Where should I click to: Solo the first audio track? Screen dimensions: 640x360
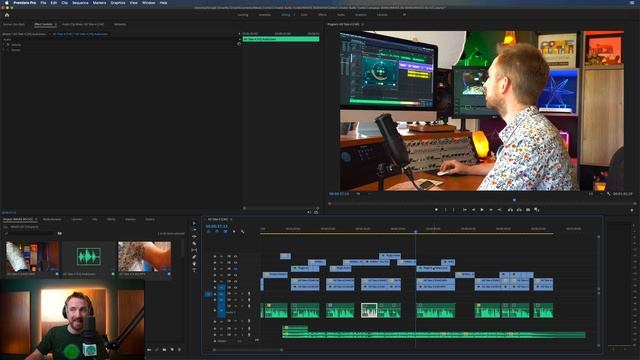pos(242,293)
